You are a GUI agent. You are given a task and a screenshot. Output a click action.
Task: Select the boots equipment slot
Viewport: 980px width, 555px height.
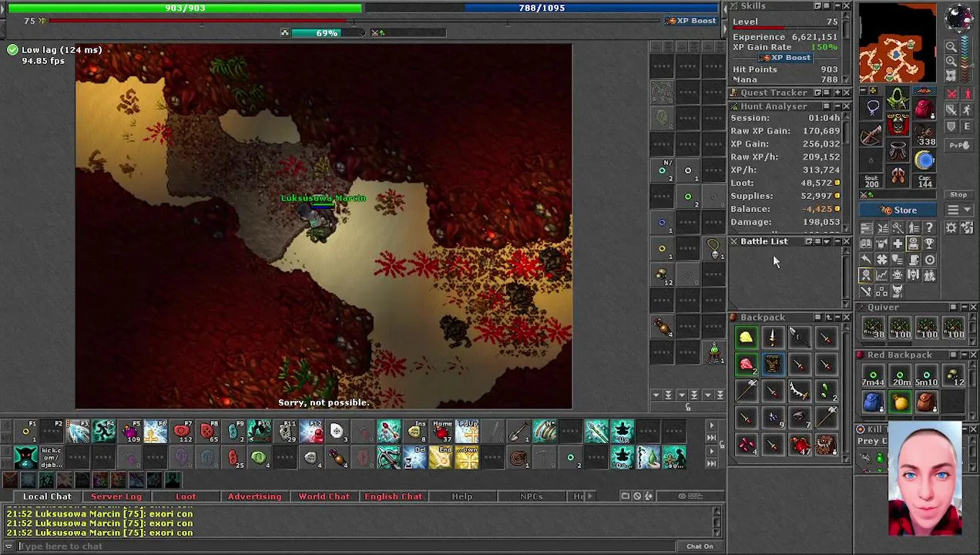[x=898, y=175]
